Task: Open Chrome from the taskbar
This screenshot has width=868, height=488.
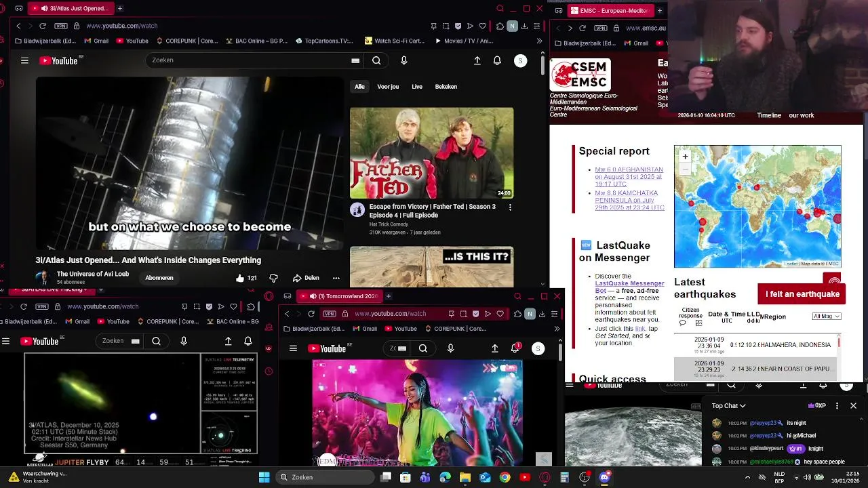Action: (x=505, y=477)
